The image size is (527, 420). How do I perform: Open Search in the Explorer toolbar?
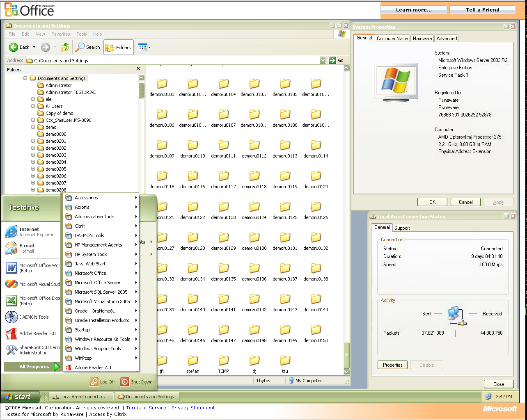tap(87, 47)
